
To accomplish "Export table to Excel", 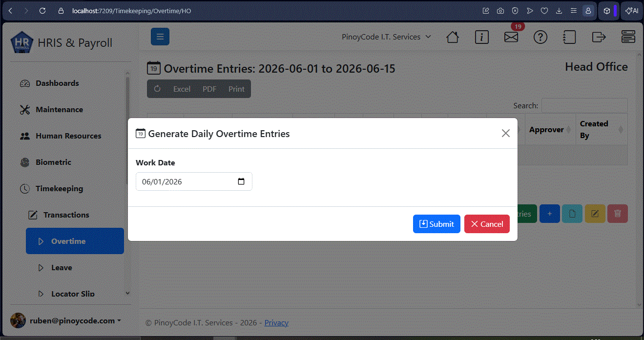I will tap(182, 89).
